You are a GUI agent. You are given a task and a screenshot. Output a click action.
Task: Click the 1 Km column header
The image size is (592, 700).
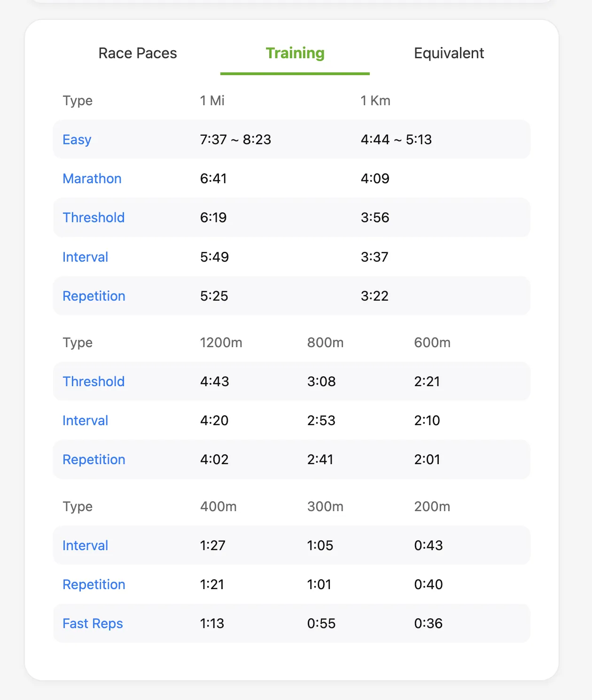(375, 101)
